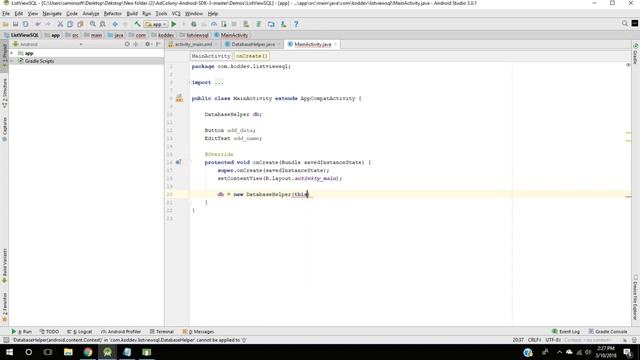Switch to the activity_main.xml editor tab
The image size is (640, 360).
pos(193,44)
